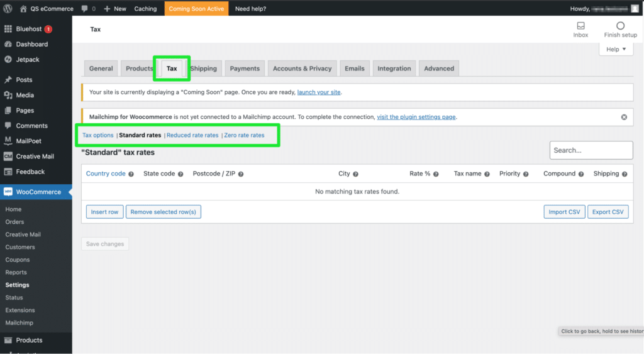Click the Creative Mail CM icon
The width and height of the screenshot is (644, 354).
[x=8, y=156]
